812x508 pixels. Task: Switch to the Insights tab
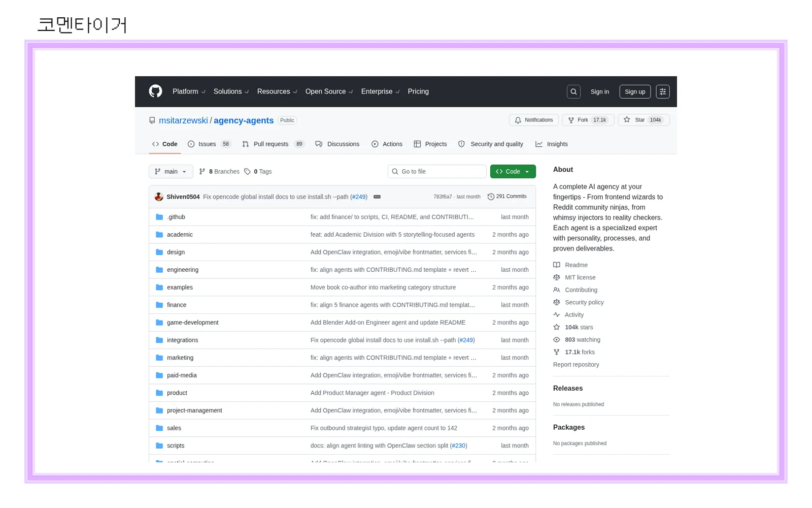pos(552,144)
